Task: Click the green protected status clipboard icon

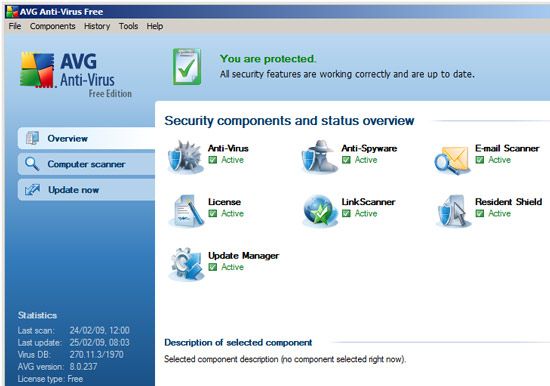Action: coord(187,67)
